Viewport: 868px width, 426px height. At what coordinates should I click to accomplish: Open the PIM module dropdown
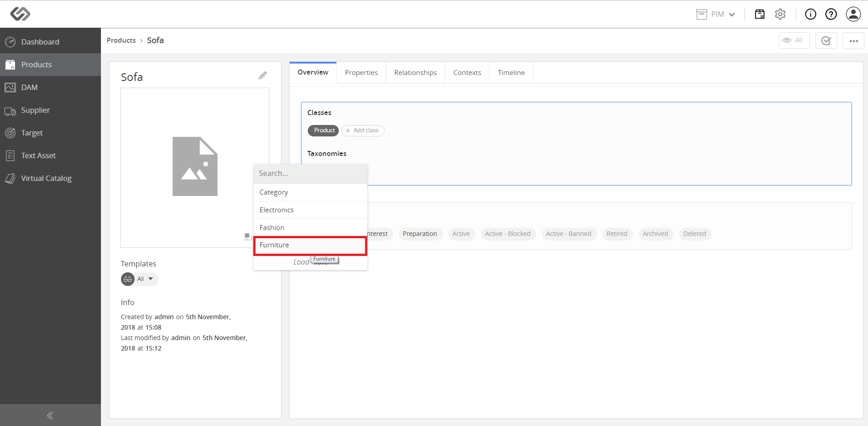(716, 14)
